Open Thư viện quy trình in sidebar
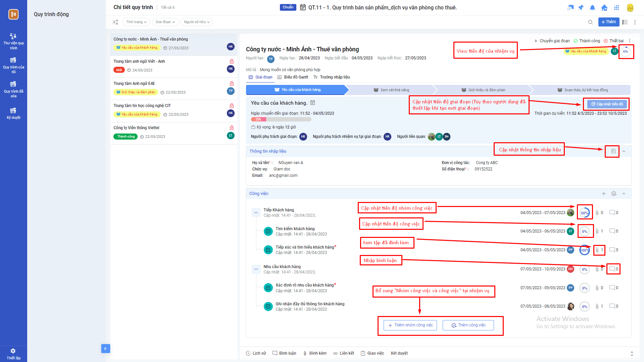 tap(13, 41)
